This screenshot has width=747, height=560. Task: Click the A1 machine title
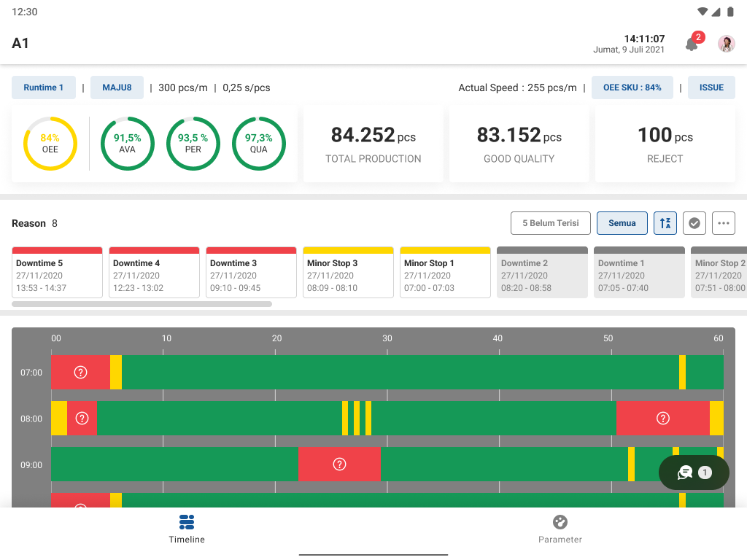20,43
